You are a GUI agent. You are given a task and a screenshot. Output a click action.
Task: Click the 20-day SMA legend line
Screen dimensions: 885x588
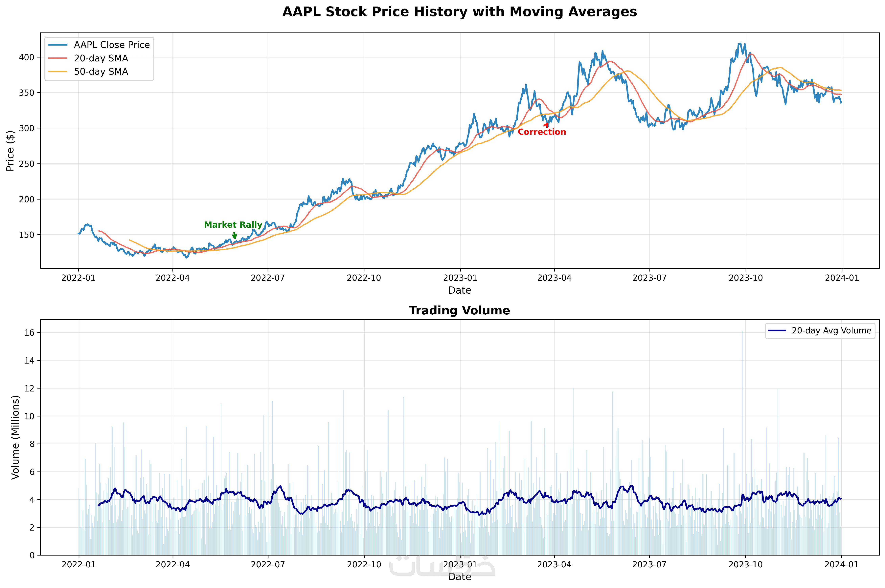(x=58, y=58)
